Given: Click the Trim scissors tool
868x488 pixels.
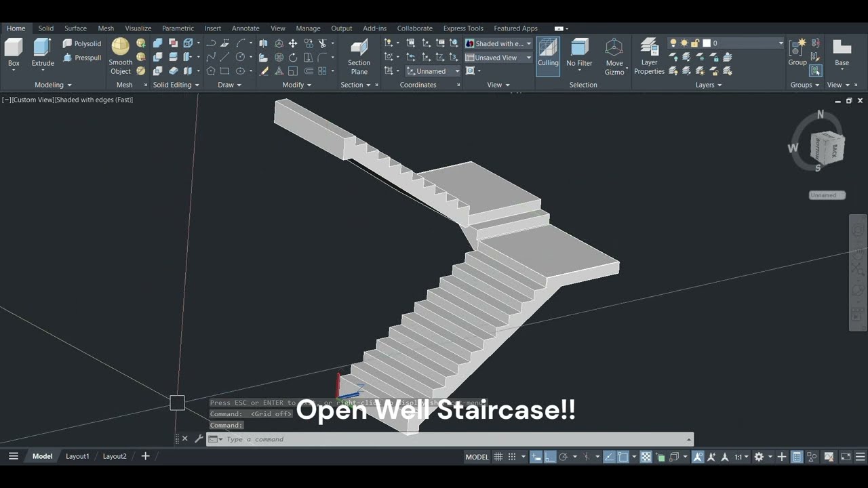Looking at the screenshot, I should (x=323, y=43).
